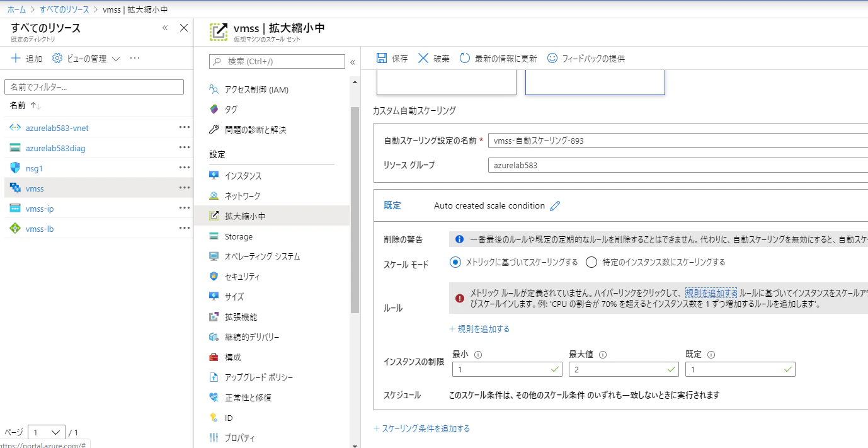Click the close X of the resources panel
The width and height of the screenshot is (868, 448).
click(184, 28)
